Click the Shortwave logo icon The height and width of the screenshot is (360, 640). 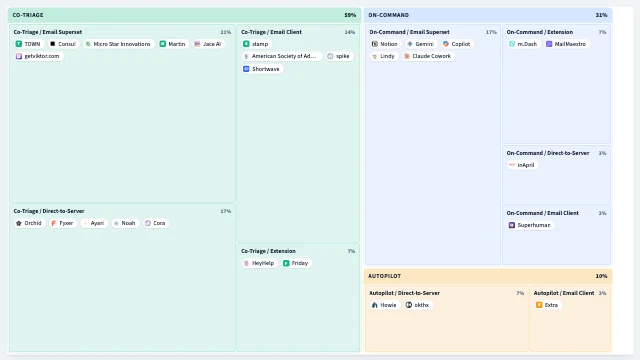point(246,69)
